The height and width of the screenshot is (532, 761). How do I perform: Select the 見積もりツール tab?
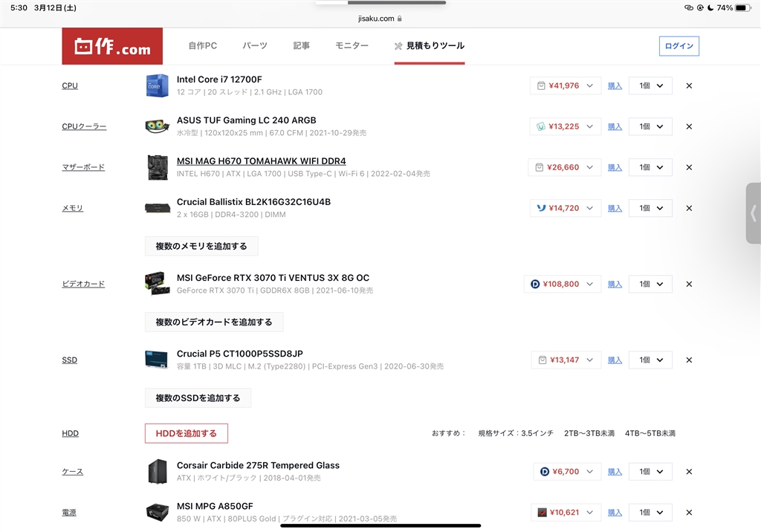click(x=430, y=45)
